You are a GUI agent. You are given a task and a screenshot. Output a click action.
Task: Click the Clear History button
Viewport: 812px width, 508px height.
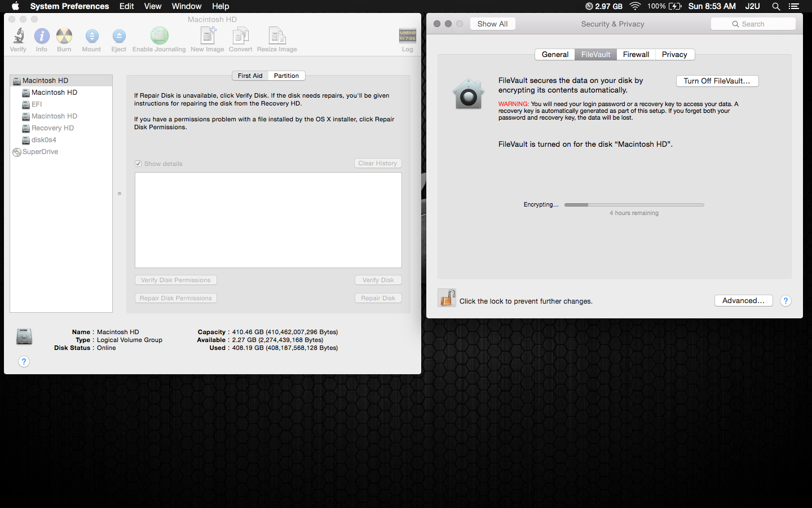pyautogui.click(x=378, y=163)
